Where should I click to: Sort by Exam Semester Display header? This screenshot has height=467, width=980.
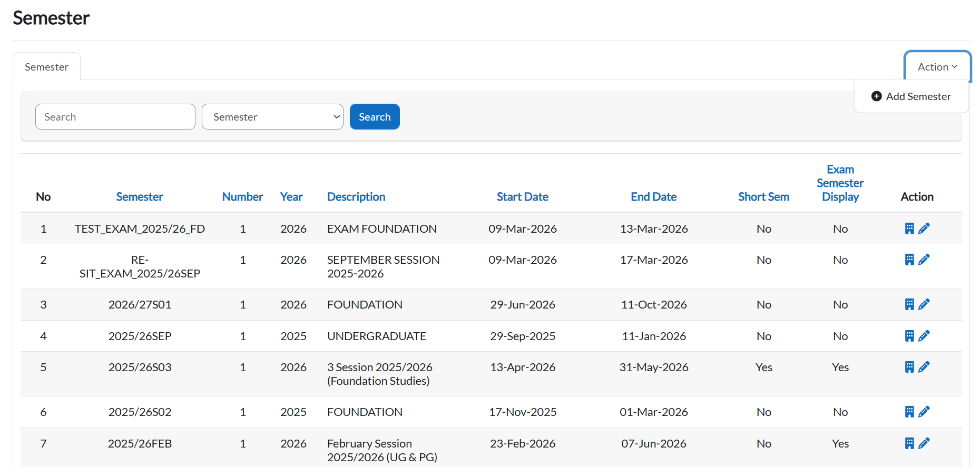840,183
